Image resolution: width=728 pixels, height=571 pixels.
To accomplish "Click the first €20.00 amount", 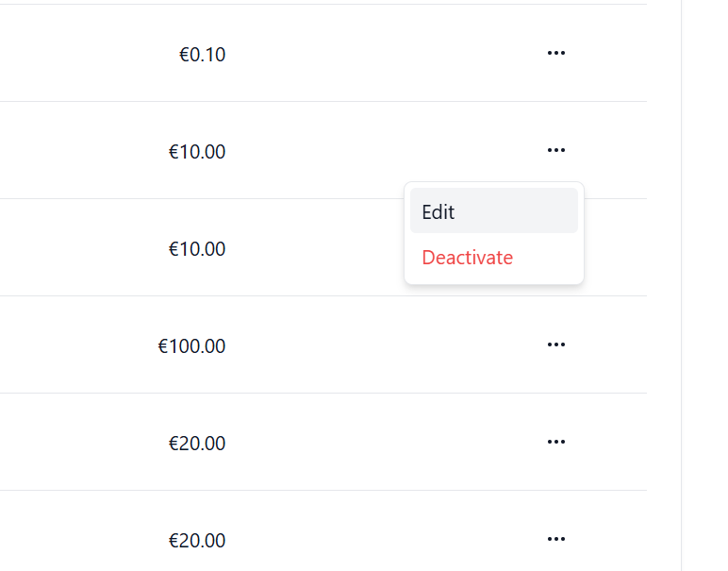I will pos(197,444).
